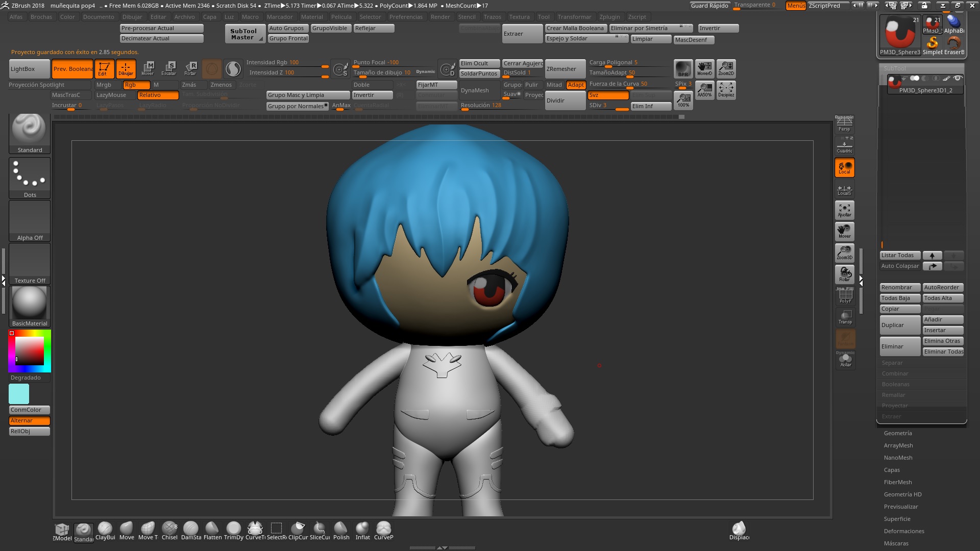Viewport: 980px width, 551px height.
Task: Select the DamStandard brush
Action: (x=191, y=531)
